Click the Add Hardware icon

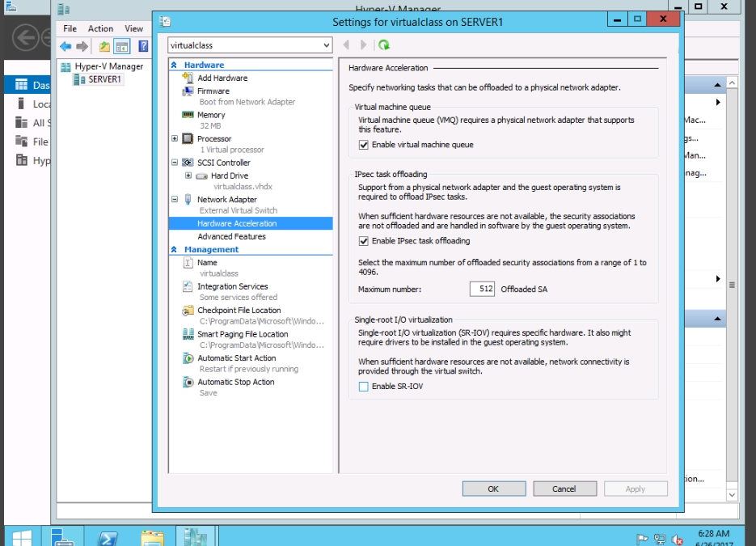(x=188, y=78)
